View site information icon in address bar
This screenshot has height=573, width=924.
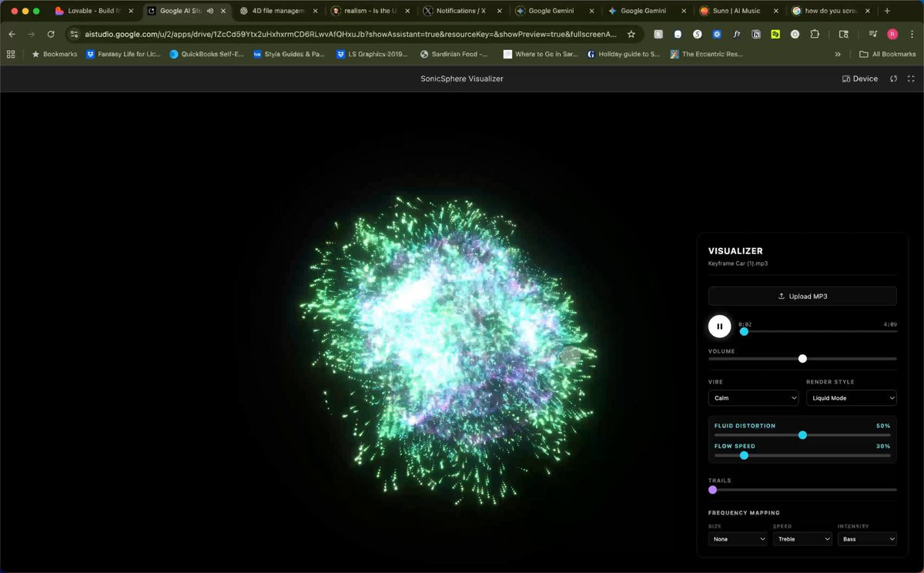(x=75, y=34)
